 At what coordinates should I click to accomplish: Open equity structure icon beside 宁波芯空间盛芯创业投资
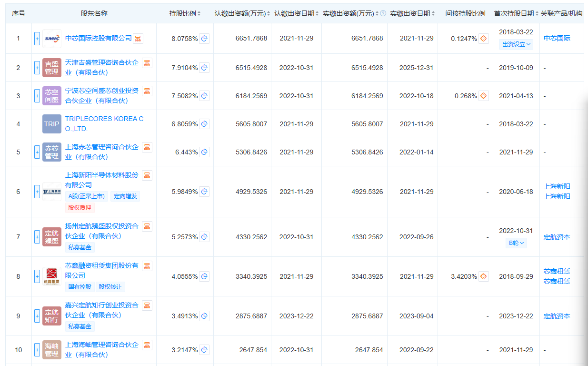point(147,91)
